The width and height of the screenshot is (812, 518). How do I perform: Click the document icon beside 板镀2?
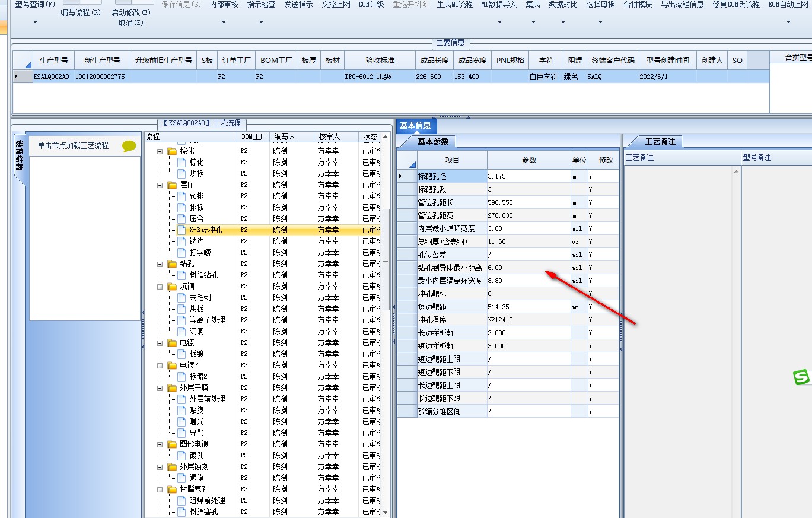(181, 377)
